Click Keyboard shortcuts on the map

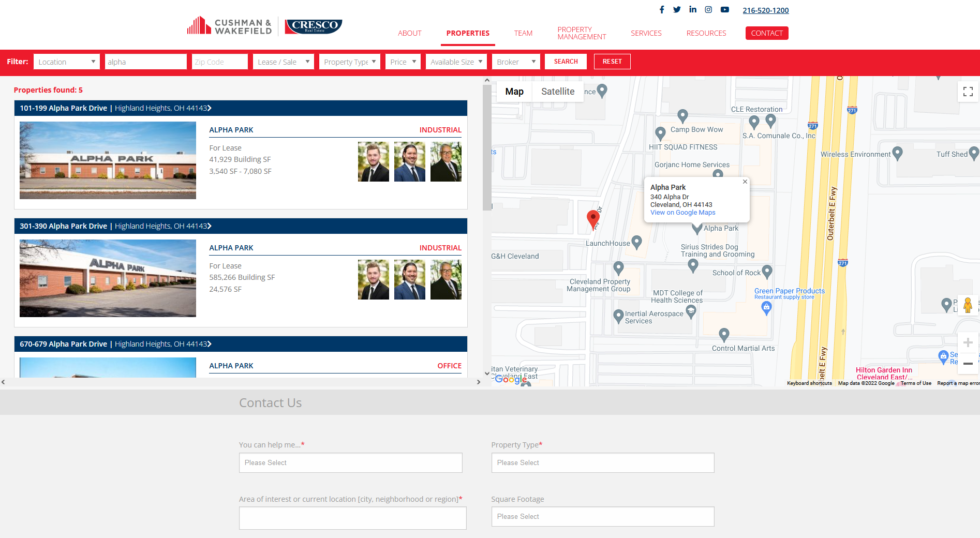[809, 383]
